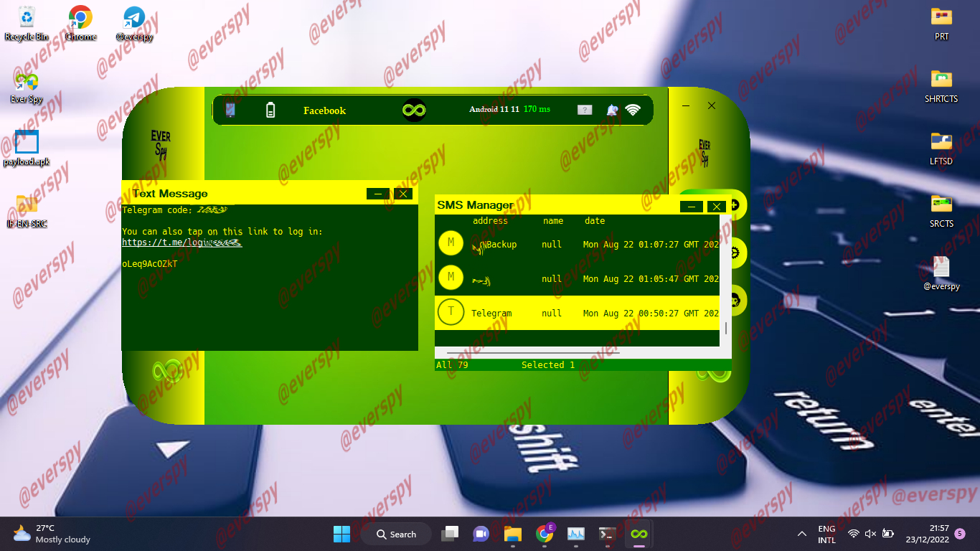Minimize the SMS Manager window
The image size is (980, 551).
click(692, 207)
